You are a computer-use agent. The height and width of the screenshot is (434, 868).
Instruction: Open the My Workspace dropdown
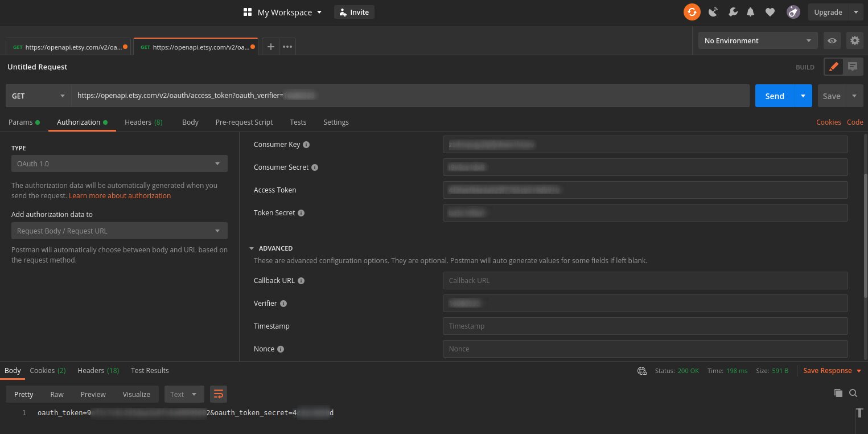pos(290,12)
